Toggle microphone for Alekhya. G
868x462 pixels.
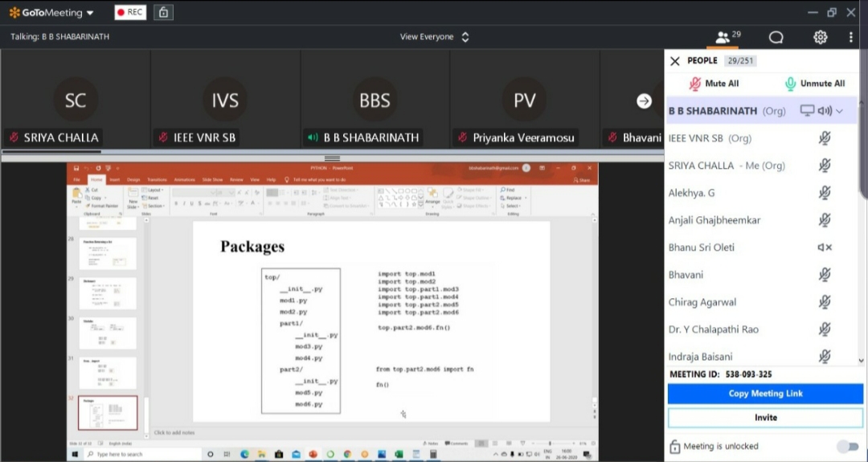[824, 193]
